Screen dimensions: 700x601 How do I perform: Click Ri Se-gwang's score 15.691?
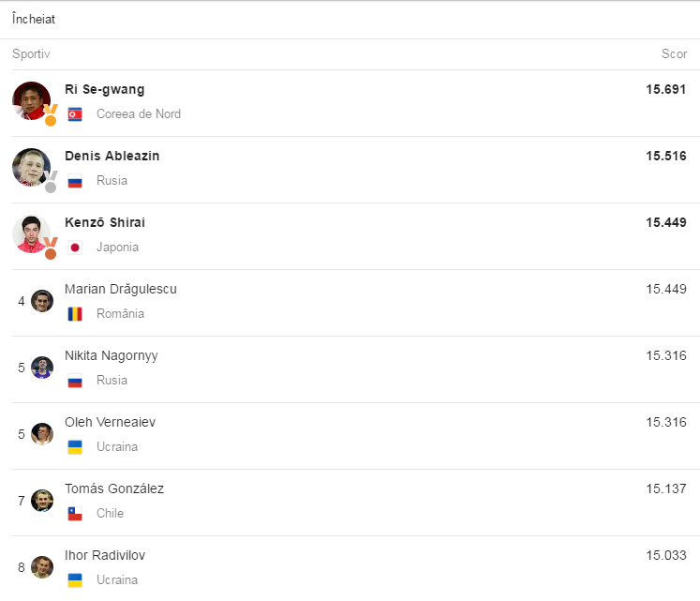[665, 89]
